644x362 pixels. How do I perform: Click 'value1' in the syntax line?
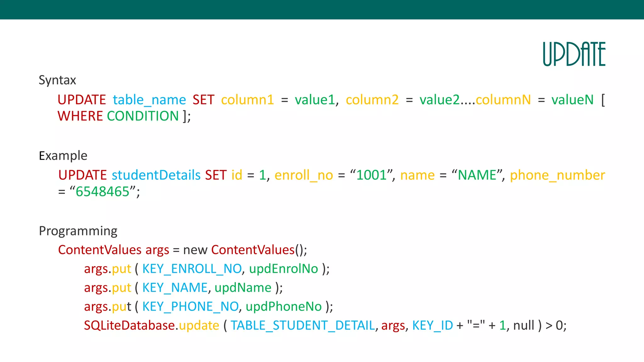[315, 100]
